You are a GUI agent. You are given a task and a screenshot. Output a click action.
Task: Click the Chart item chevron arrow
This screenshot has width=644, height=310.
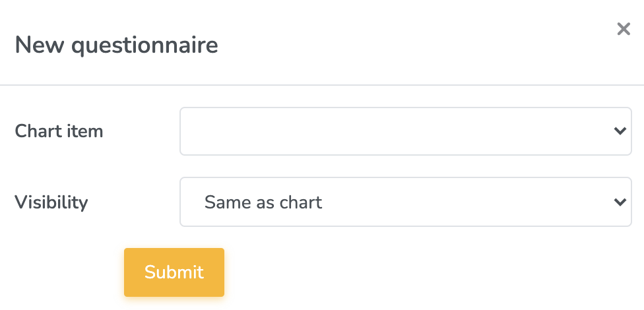[x=620, y=131]
